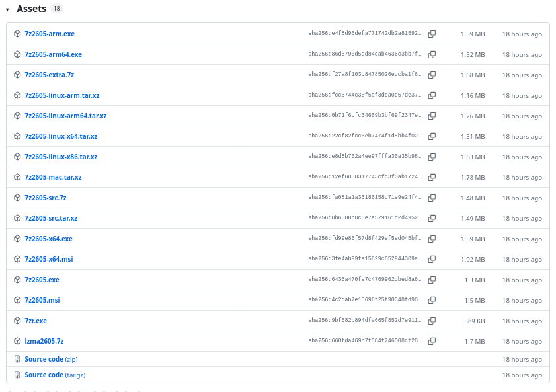Screen dimensions: 556x392
Task: Download 7z2605-arm.exe
Action: tap(50, 34)
